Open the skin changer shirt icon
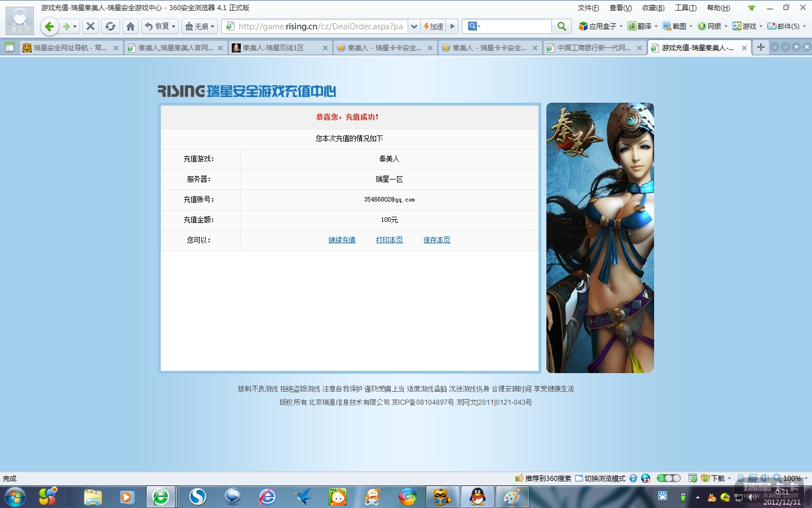 click(751, 8)
